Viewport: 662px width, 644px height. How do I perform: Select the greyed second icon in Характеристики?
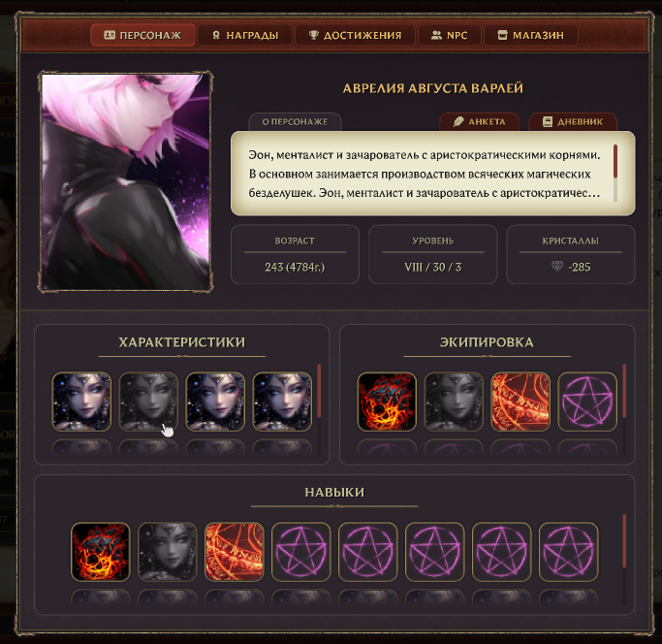[148, 402]
